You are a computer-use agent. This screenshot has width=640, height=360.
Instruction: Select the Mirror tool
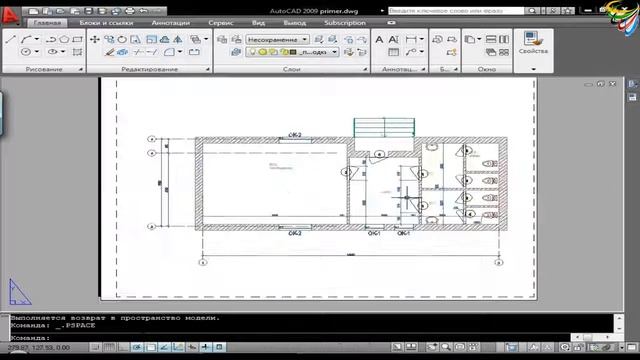point(178,40)
